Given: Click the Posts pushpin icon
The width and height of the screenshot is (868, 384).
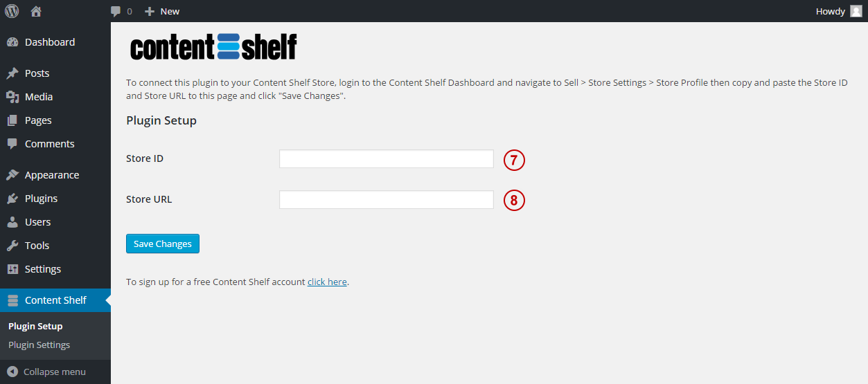Looking at the screenshot, I should tap(12, 73).
